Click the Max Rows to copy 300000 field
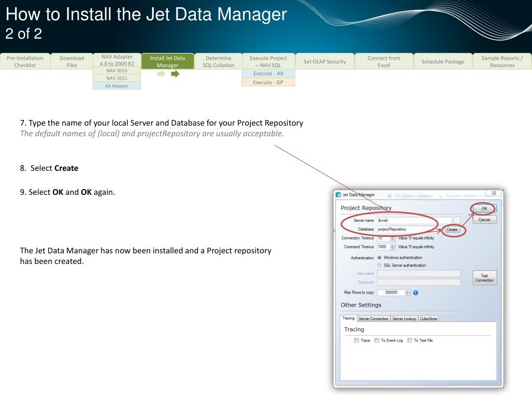Viewport: 532px width, 399px height. point(391,292)
